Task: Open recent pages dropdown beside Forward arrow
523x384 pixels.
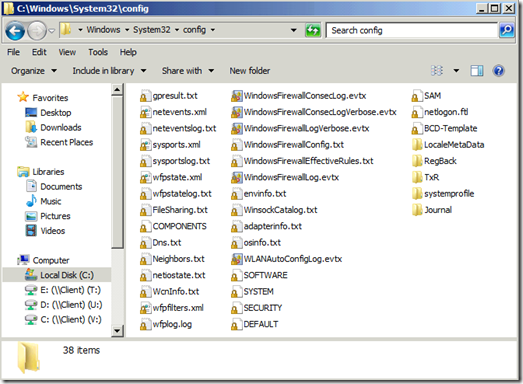Action: tap(52, 31)
